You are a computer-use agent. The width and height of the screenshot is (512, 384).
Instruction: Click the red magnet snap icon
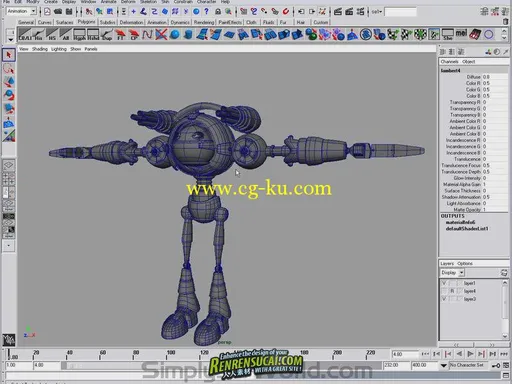286,12
